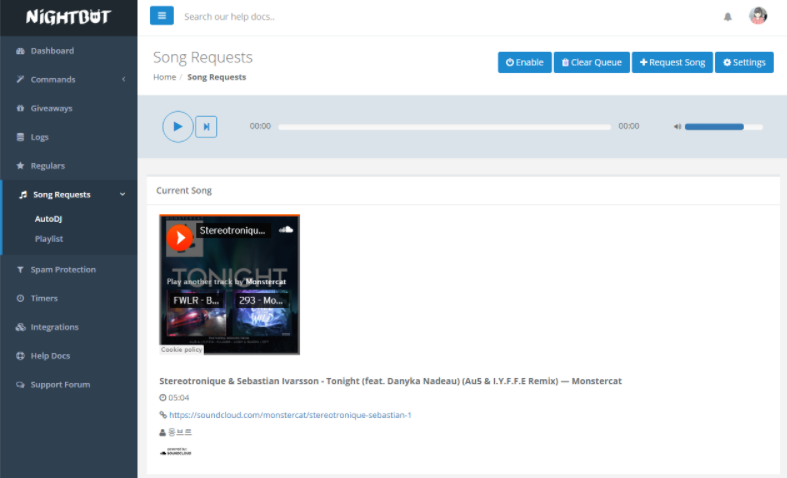This screenshot has height=478, width=787.
Task: Open the Stereotroniqu... track title in embed
Action: coord(232,230)
